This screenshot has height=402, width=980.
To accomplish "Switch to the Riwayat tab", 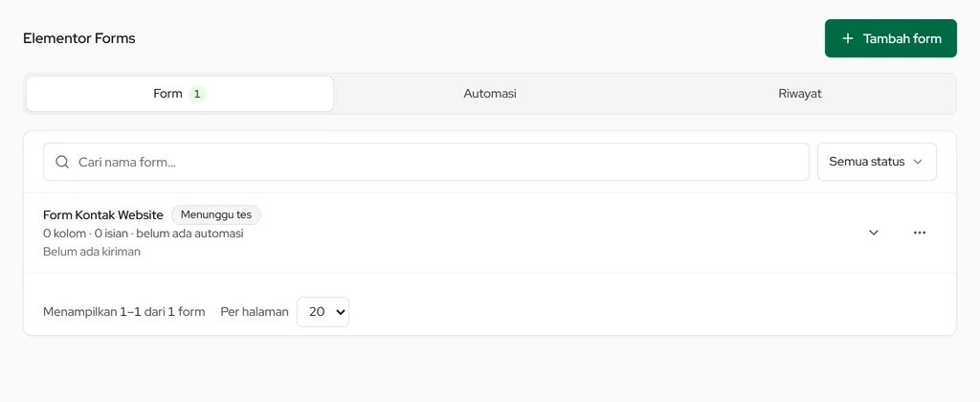I will pyautogui.click(x=800, y=94).
